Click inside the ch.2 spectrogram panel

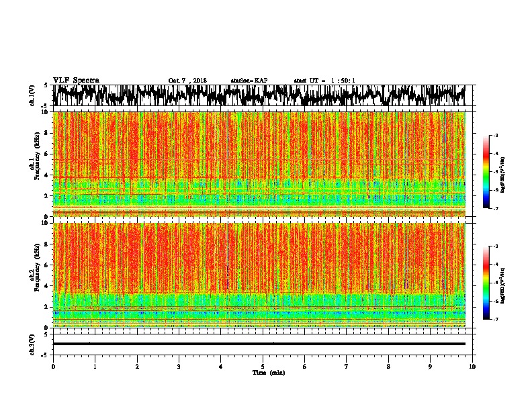pyautogui.click(x=259, y=275)
